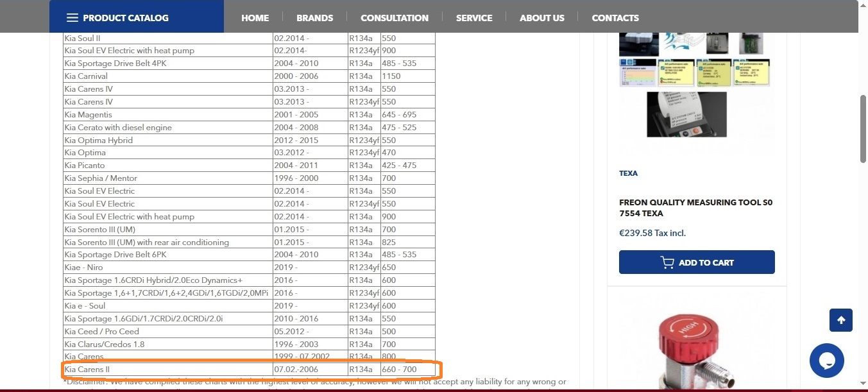View the red HIGH coupler product image
The image size is (868, 392).
coord(697,341)
